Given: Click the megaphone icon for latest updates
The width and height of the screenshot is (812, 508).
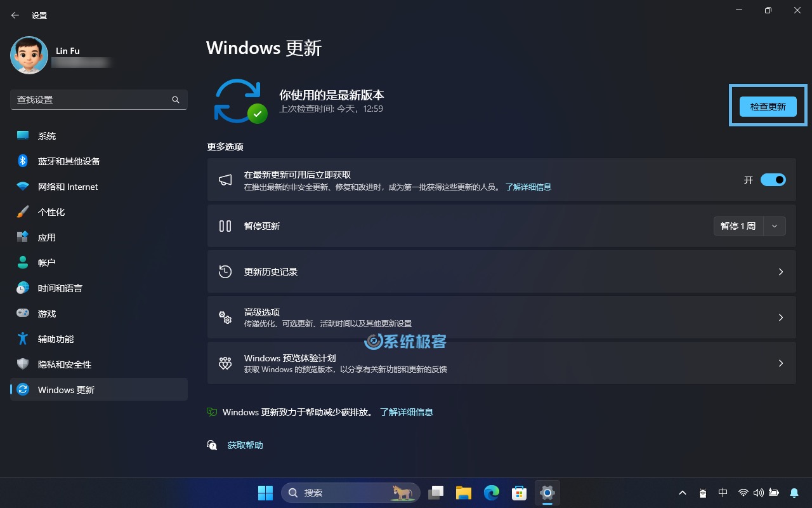Looking at the screenshot, I should [x=225, y=180].
